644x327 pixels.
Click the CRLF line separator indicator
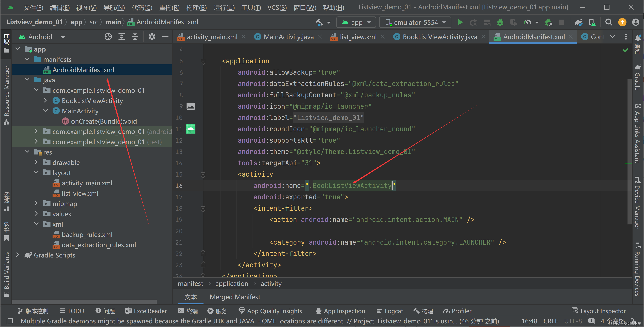551,321
